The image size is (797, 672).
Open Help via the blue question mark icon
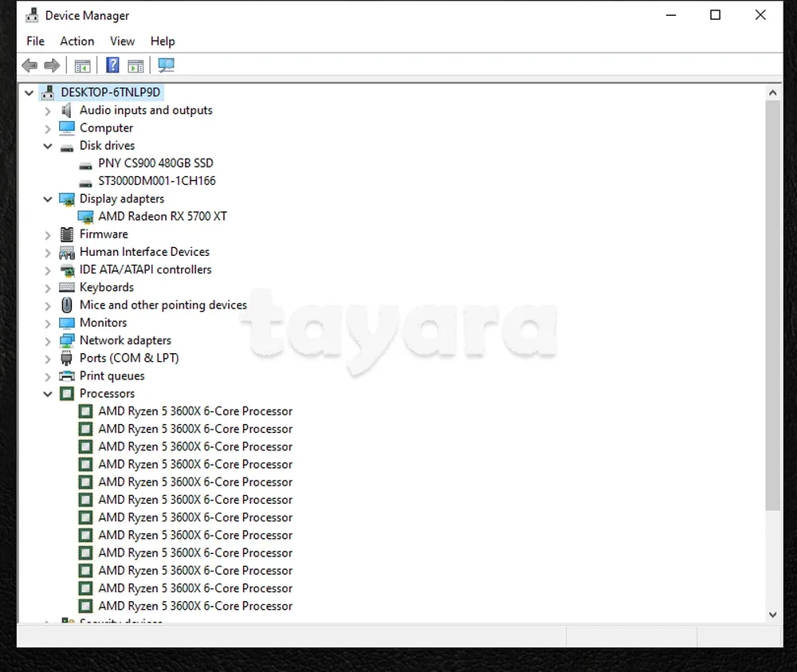click(x=113, y=65)
